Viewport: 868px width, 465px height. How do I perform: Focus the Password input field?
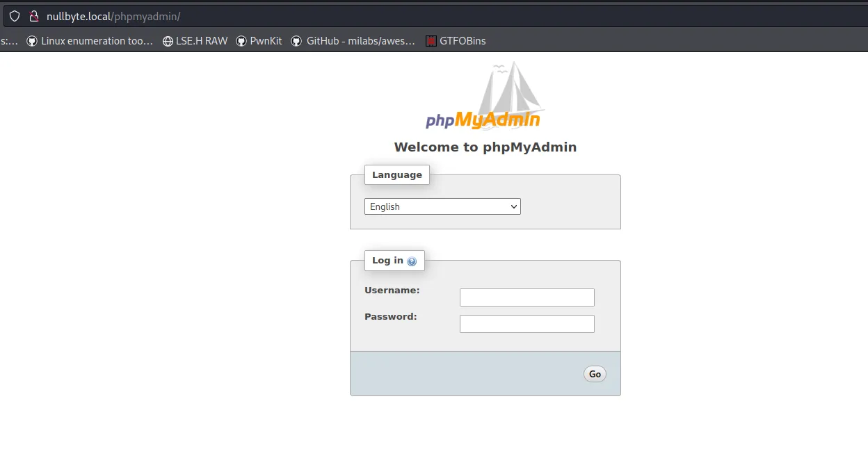pos(527,324)
